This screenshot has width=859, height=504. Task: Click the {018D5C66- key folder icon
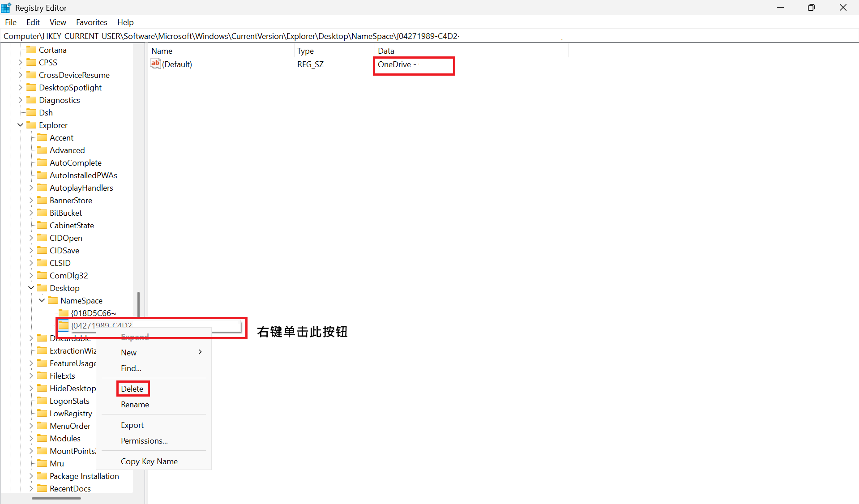point(64,312)
